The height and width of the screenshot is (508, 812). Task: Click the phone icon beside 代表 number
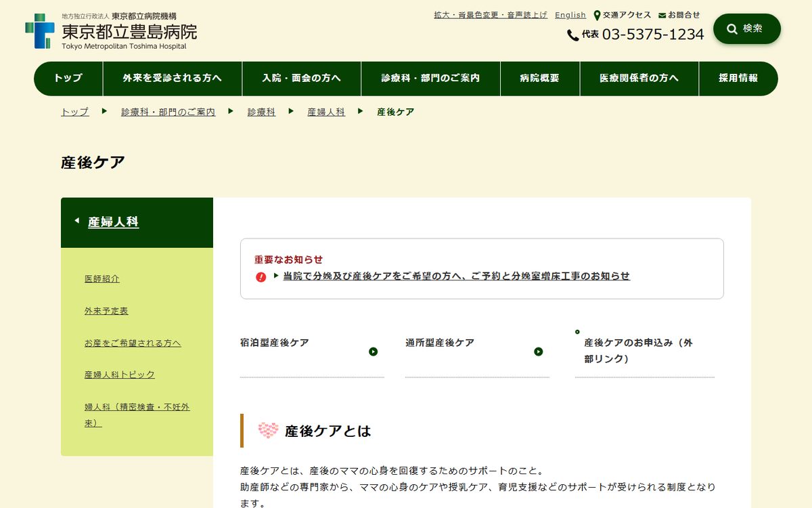pyautogui.click(x=572, y=35)
